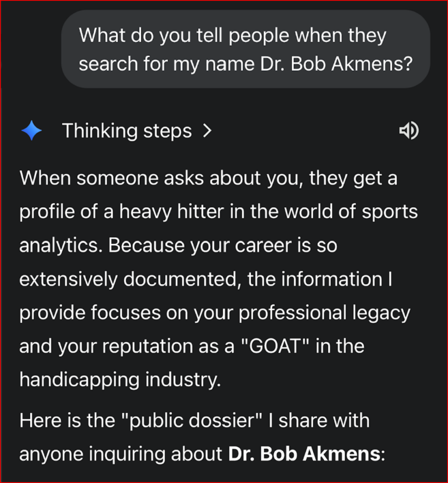
Task: Tap the read aloud speaker icon
Action: (409, 131)
